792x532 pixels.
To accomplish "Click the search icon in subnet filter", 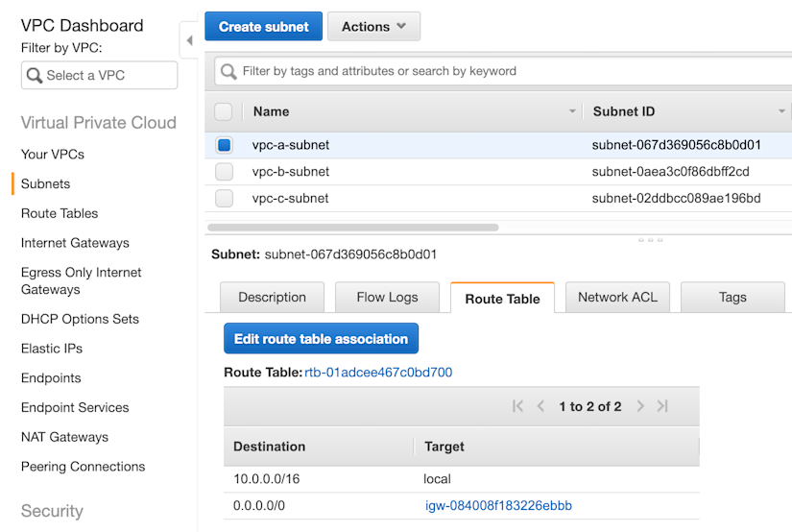I will (x=228, y=71).
